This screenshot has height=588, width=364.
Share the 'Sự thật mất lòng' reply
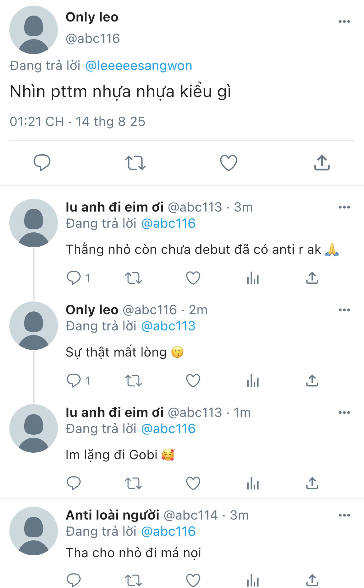click(312, 380)
